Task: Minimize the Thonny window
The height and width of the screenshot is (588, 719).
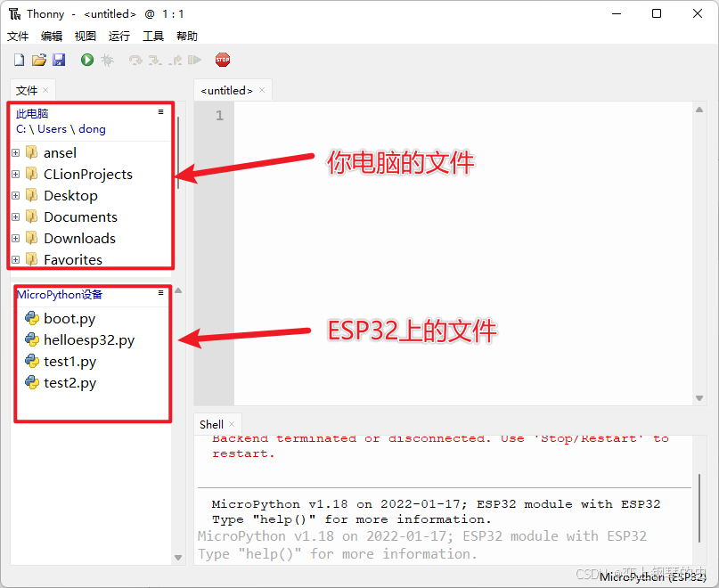Action: tap(617, 13)
